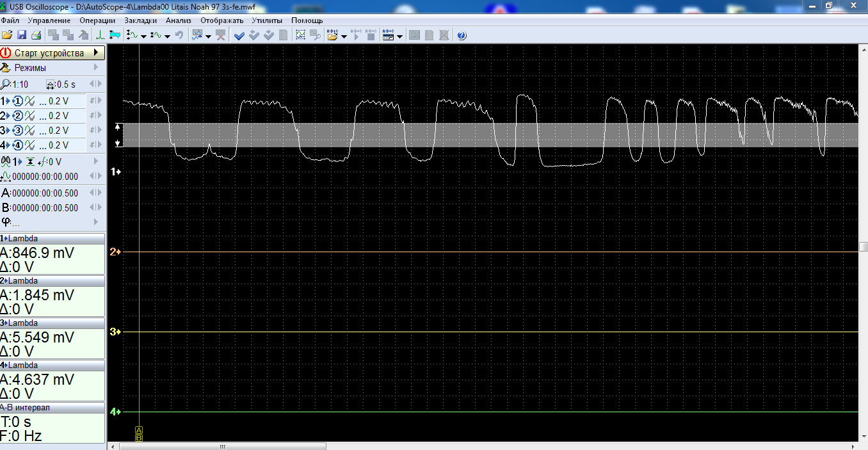Click the blue checkmark toolbar icon
868x450 pixels.
point(239,35)
